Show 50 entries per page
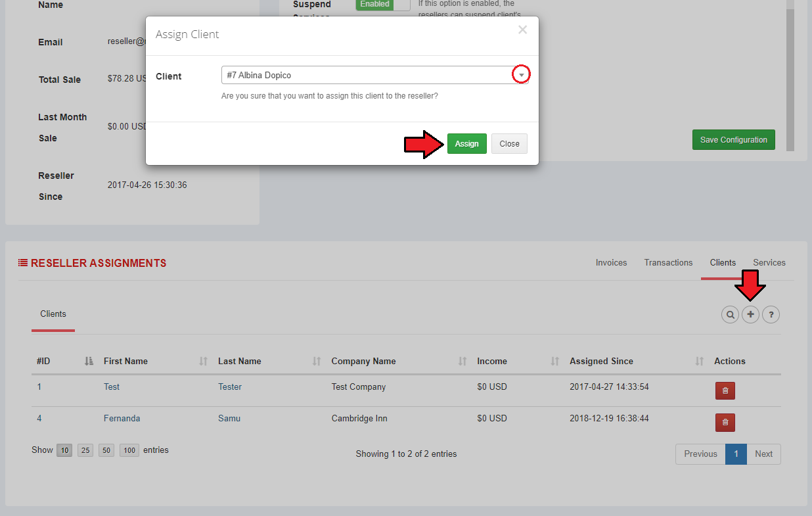This screenshot has width=812, height=516. [x=106, y=450]
